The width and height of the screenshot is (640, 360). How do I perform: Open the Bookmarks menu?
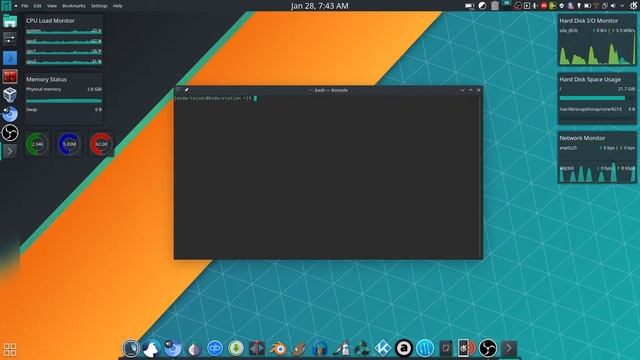click(74, 6)
